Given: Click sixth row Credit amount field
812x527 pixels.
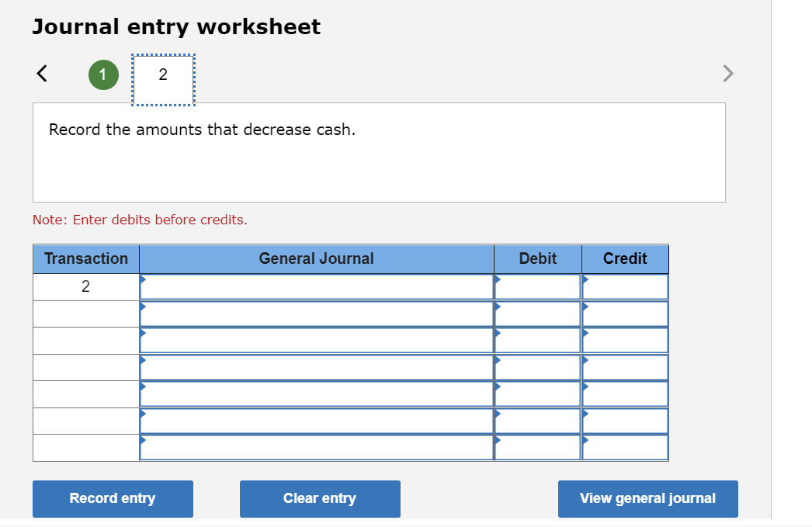Looking at the screenshot, I should click(625, 421).
